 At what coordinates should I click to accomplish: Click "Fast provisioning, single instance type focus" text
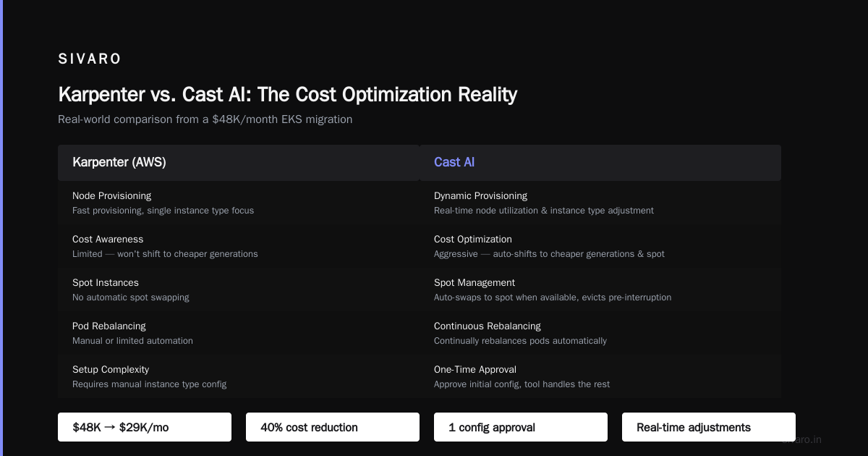pyautogui.click(x=163, y=211)
